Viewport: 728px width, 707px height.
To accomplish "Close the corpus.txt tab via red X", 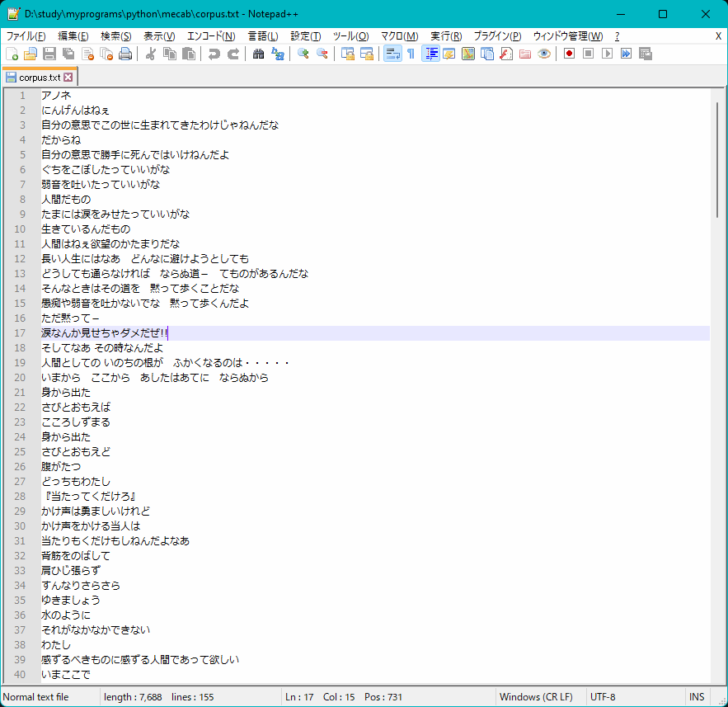I will (68, 77).
